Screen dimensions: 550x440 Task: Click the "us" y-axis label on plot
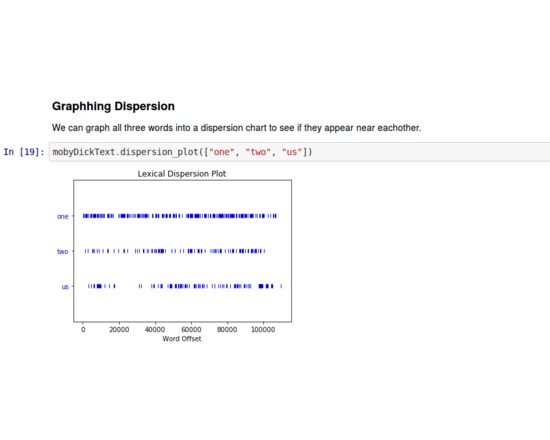click(65, 287)
